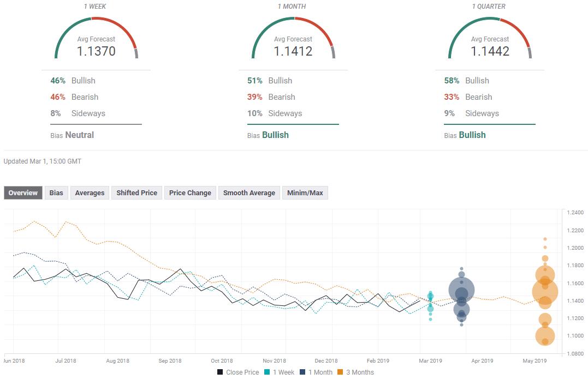Switch to the Overview tab

pyautogui.click(x=23, y=192)
